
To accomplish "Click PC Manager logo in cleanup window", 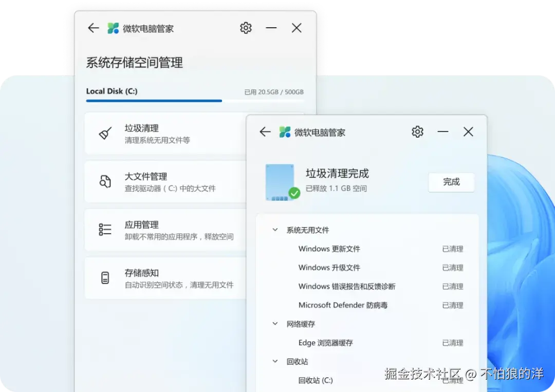I will coord(285,132).
